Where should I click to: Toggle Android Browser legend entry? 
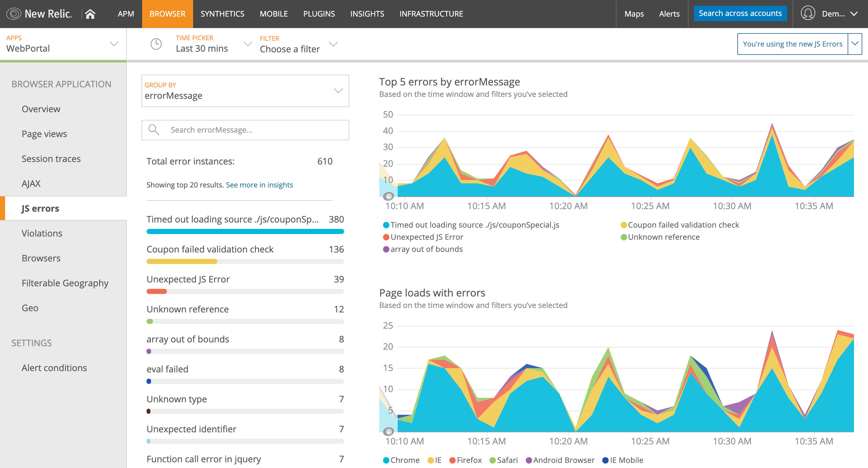pyautogui.click(x=560, y=460)
